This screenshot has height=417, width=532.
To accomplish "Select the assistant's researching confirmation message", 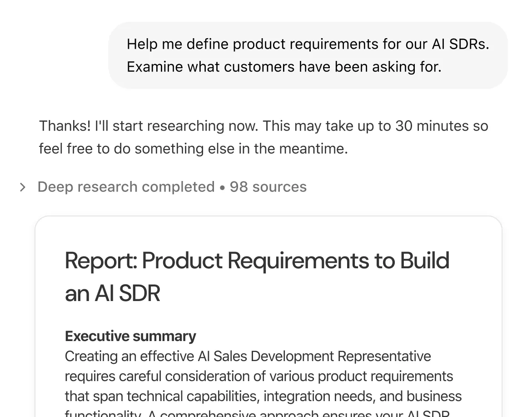I will [x=264, y=137].
